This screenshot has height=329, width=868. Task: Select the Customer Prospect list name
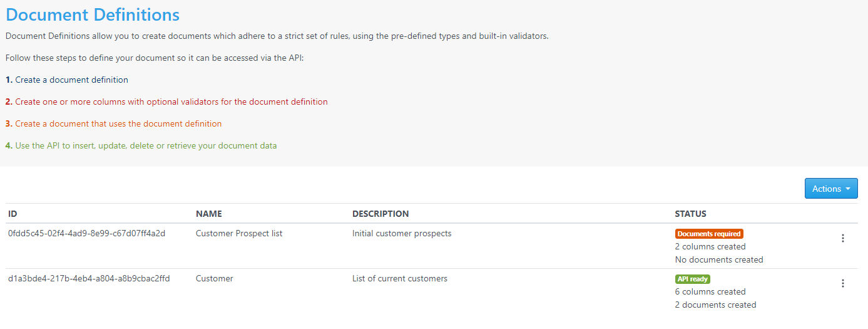coord(239,233)
